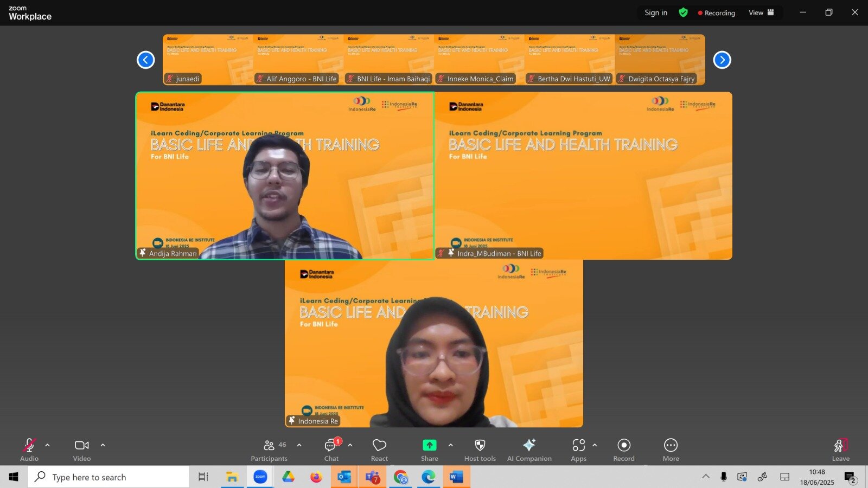This screenshot has height=488, width=868.
Task: Go to next participants page arrow
Action: pyautogui.click(x=722, y=60)
